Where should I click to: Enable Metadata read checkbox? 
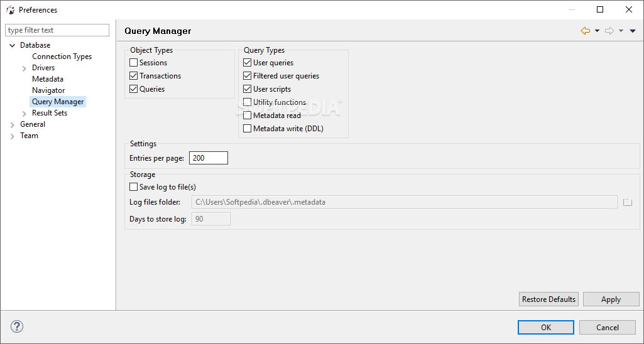tap(248, 116)
